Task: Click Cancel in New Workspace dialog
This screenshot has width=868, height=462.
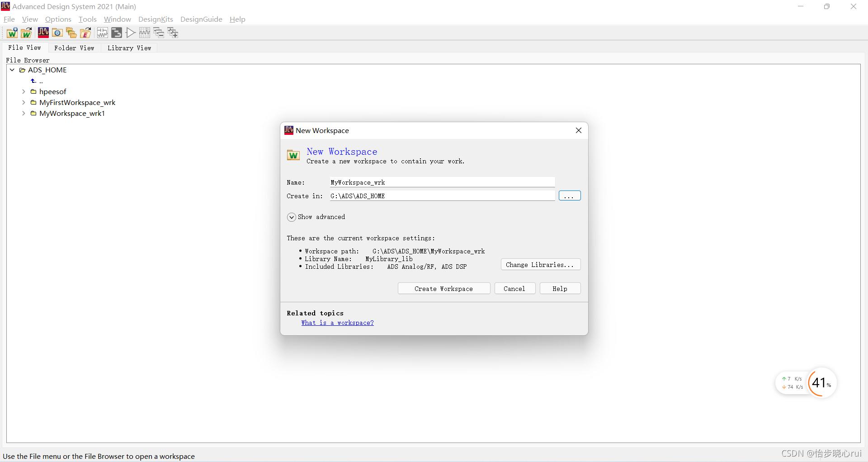Action: (x=515, y=289)
